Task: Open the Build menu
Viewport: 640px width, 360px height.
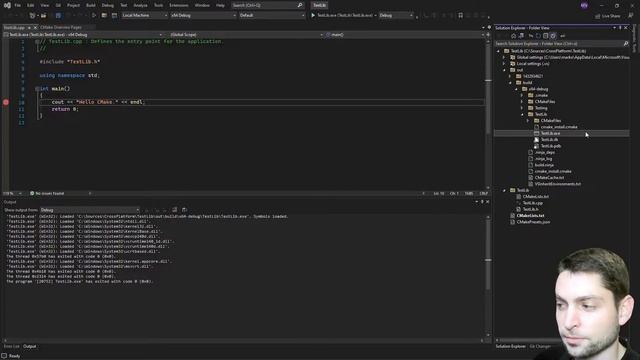Action: click(91, 5)
